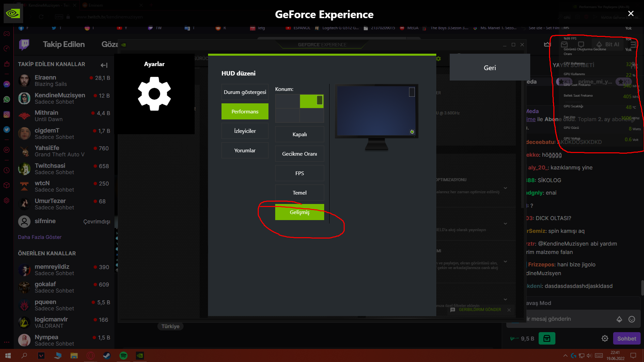Select the Performans HUD tab
This screenshot has width=644, height=362.
tap(245, 111)
